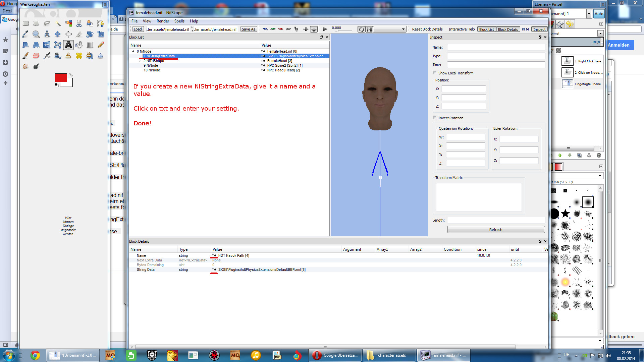Collapse the 0 NiNode tree item
The image size is (644, 362).
click(133, 51)
